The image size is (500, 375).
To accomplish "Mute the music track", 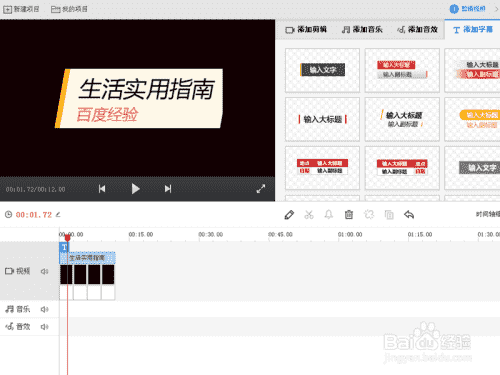I will [44, 309].
